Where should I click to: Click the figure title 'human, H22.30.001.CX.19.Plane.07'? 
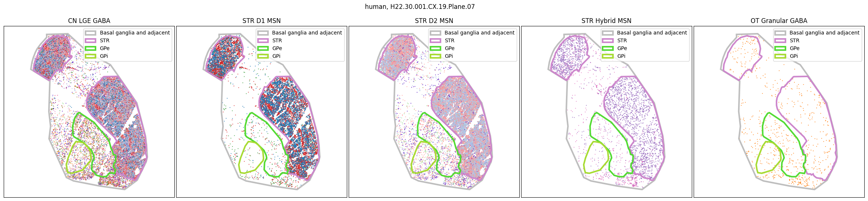point(420,7)
